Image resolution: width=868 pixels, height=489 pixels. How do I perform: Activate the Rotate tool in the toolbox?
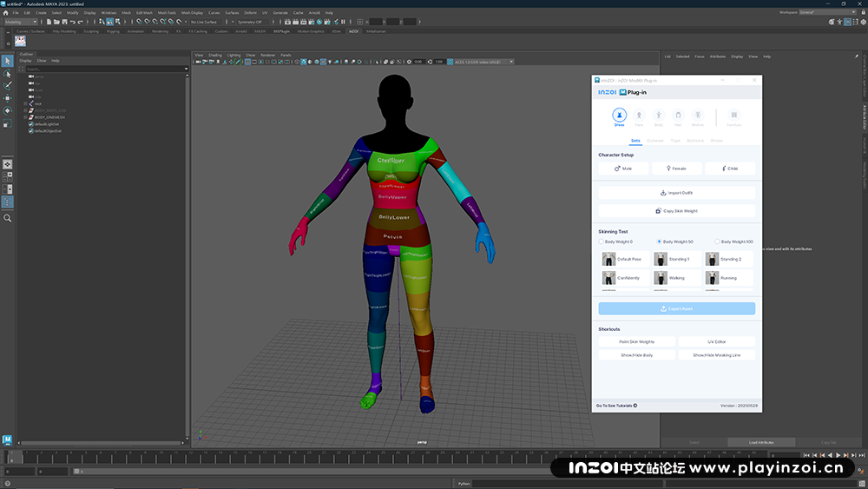7,111
